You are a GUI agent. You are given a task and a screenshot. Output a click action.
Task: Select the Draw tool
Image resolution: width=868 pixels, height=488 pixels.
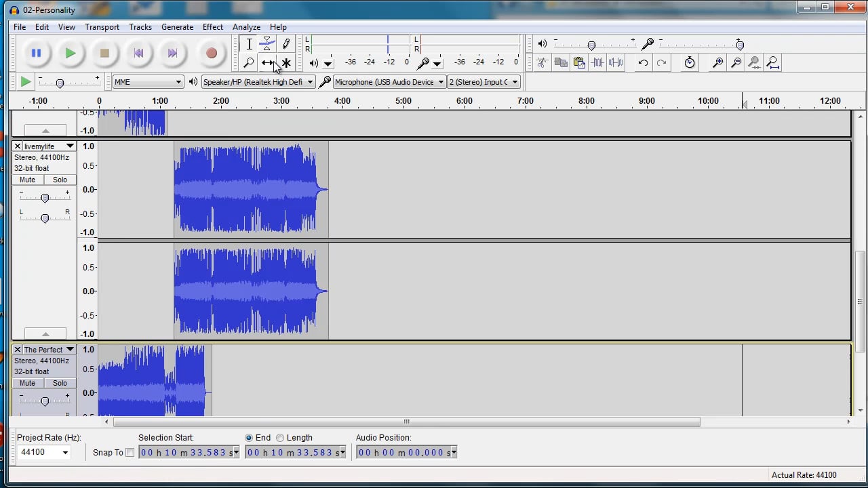[286, 44]
